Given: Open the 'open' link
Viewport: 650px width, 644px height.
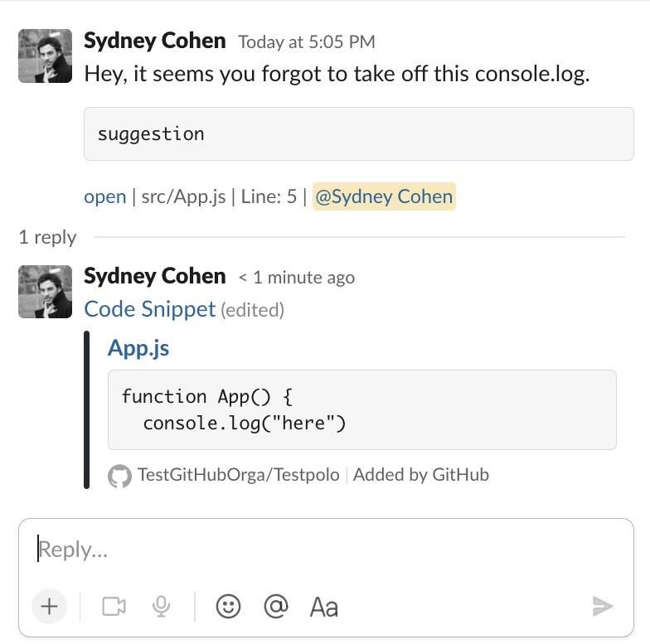Looking at the screenshot, I should 104,196.
